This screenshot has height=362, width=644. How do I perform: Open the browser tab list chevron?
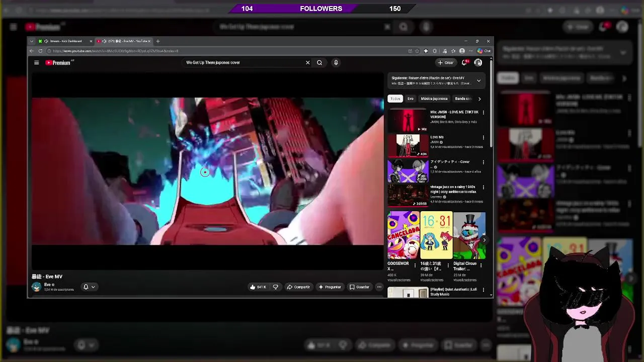32,41
